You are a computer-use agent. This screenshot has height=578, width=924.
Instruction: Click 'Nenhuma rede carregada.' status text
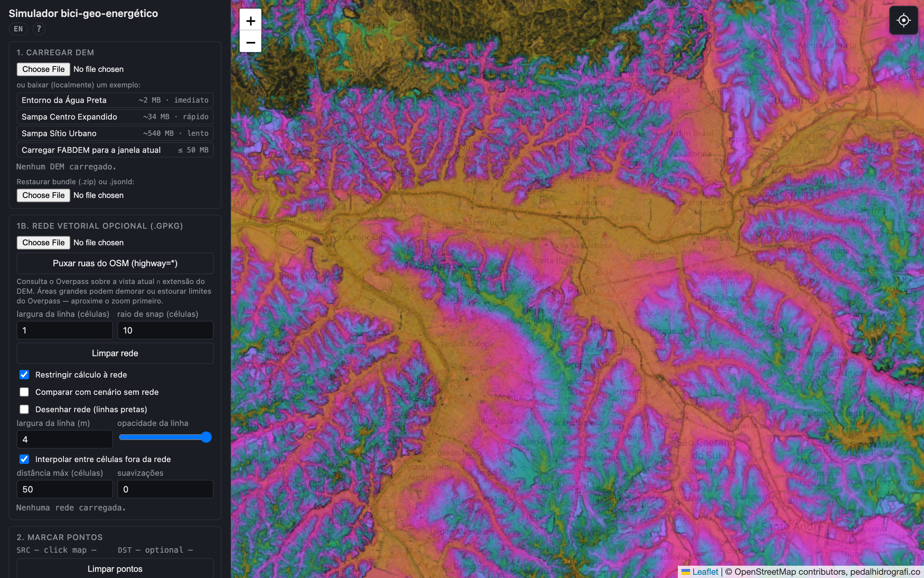point(71,508)
